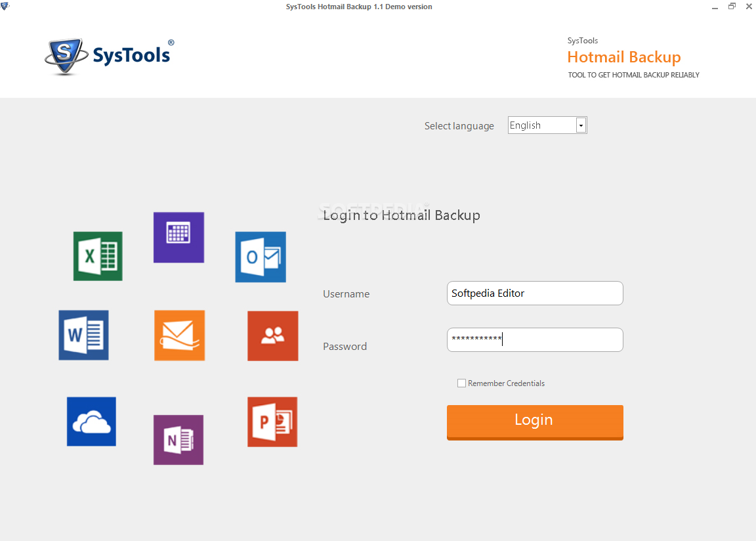Click the purple Calendar icon
Viewport: 756px width, 541px height.
(179, 237)
